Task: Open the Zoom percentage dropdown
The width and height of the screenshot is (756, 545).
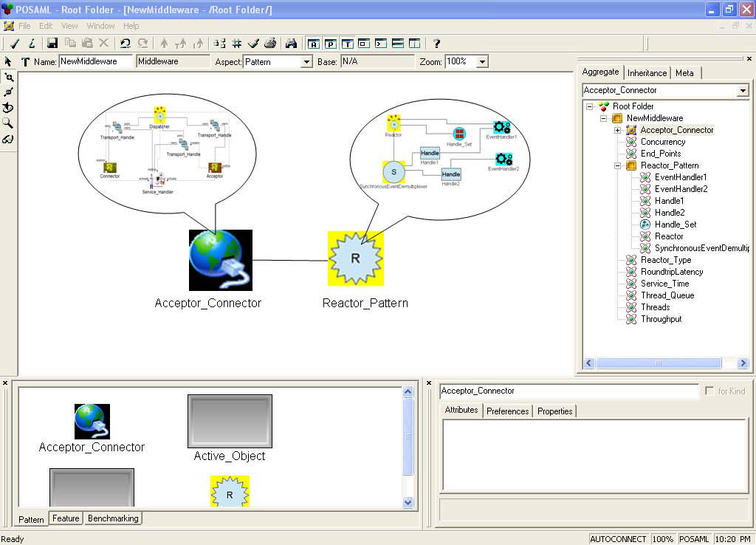Action: pyautogui.click(x=482, y=63)
